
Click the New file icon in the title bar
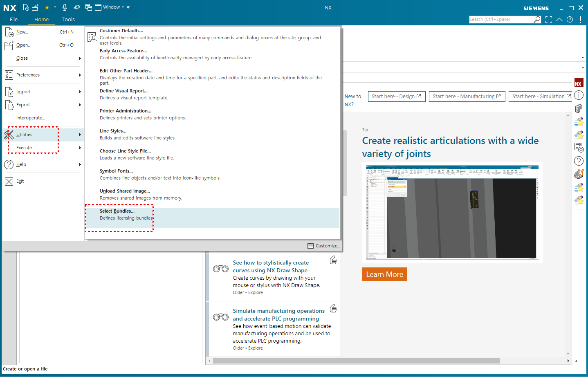26,7
